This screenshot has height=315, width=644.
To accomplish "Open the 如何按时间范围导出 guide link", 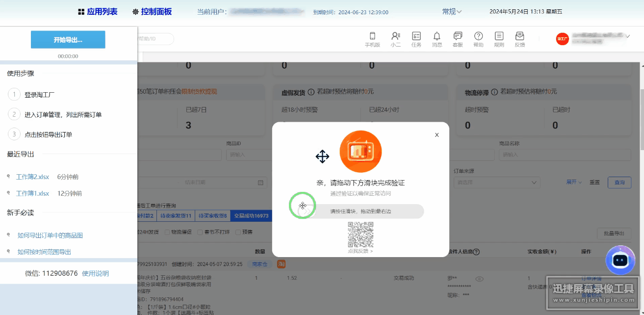I will [x=44, y=252].
